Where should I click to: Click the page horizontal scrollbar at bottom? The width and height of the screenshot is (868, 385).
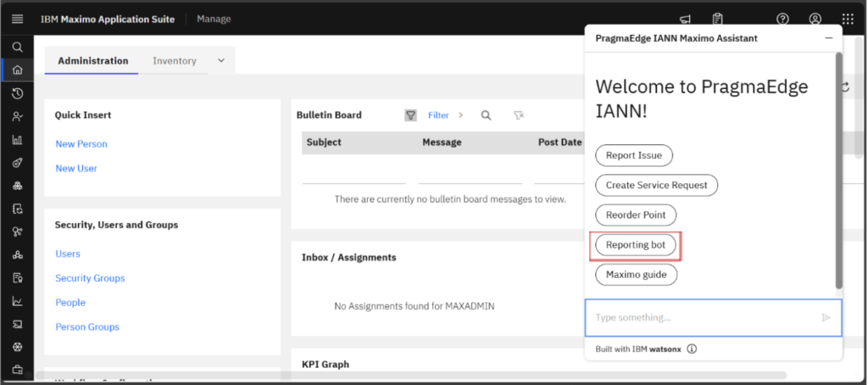409,376
